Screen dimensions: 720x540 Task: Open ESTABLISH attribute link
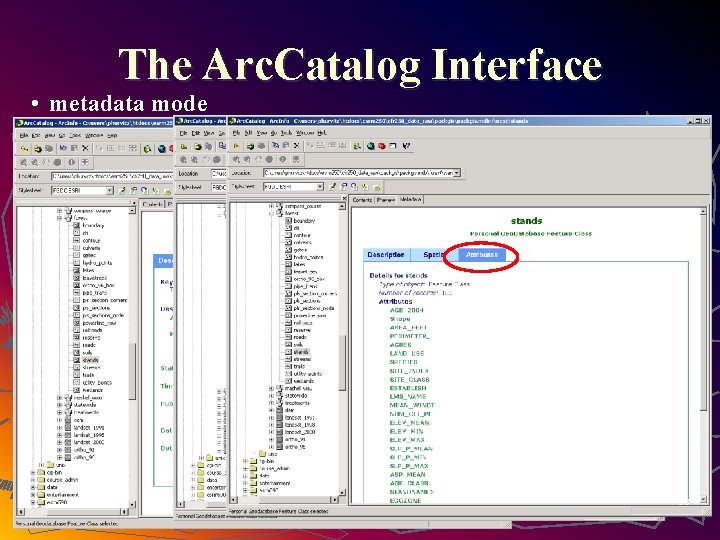(x=408, y=388)
